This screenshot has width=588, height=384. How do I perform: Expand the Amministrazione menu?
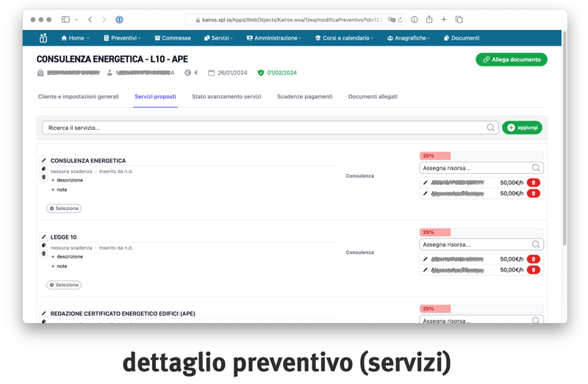pos(273,38)
